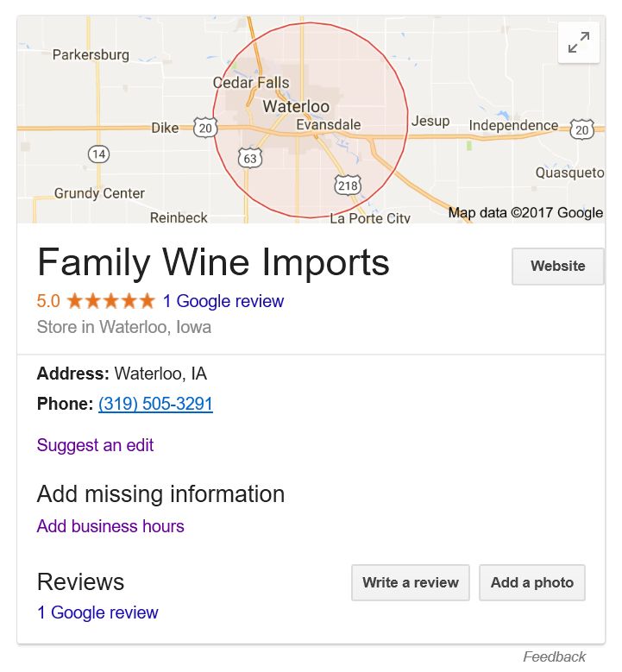Screen dimensions: 622x672
Task: Click Highway 14 marker on the map
Action: pos(98,154)
